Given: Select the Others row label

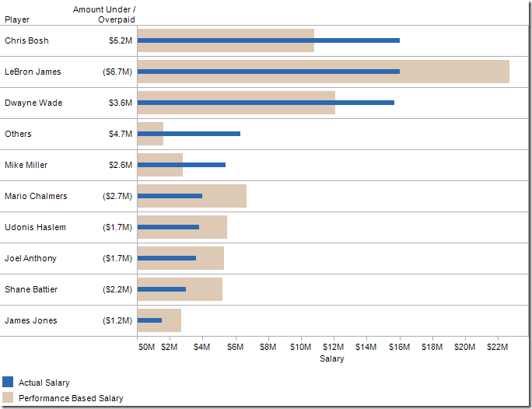Looking at the screenshot, I should point(18,134).
